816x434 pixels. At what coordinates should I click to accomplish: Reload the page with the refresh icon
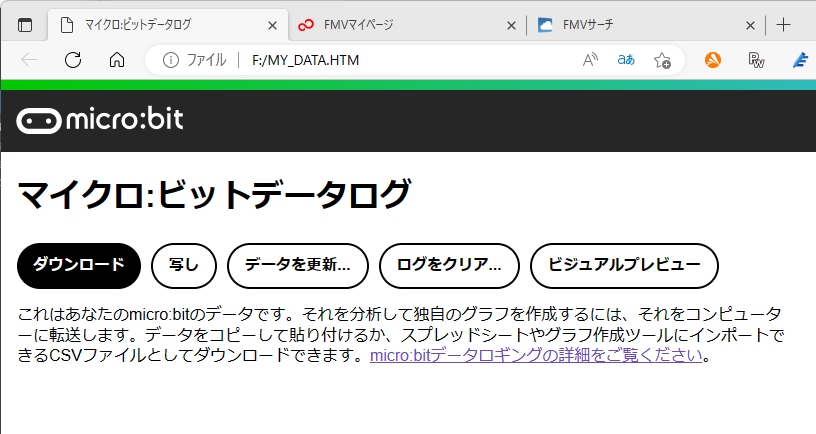(x=73, y=60)
